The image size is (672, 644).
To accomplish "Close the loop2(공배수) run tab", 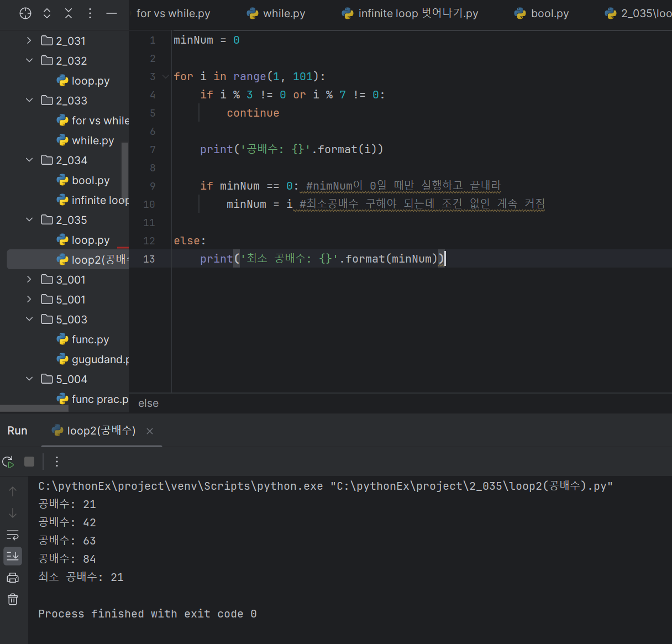I will [x=150, y=431].
